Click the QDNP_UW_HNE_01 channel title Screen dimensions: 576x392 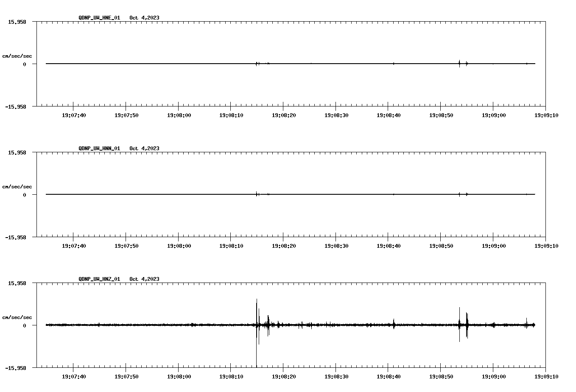pyautogui.click(x=99, y=18)
